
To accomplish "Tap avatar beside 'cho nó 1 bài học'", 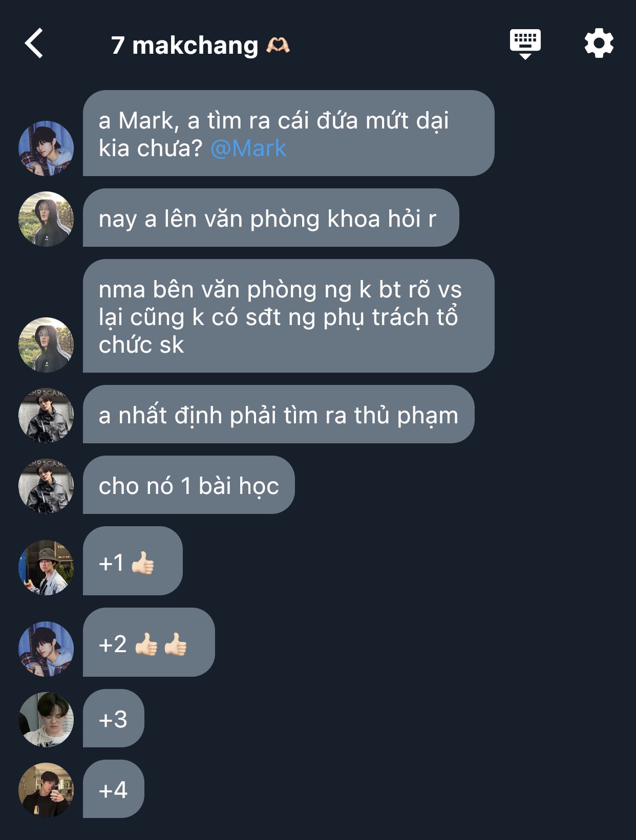I will (46, 486).
